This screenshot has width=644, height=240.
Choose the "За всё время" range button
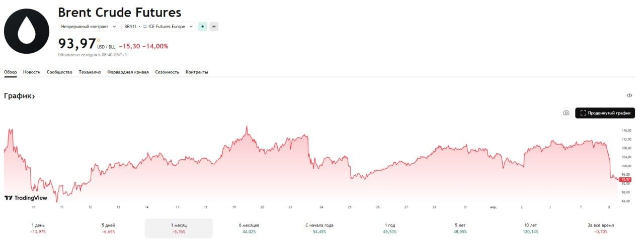coord(601,228)
